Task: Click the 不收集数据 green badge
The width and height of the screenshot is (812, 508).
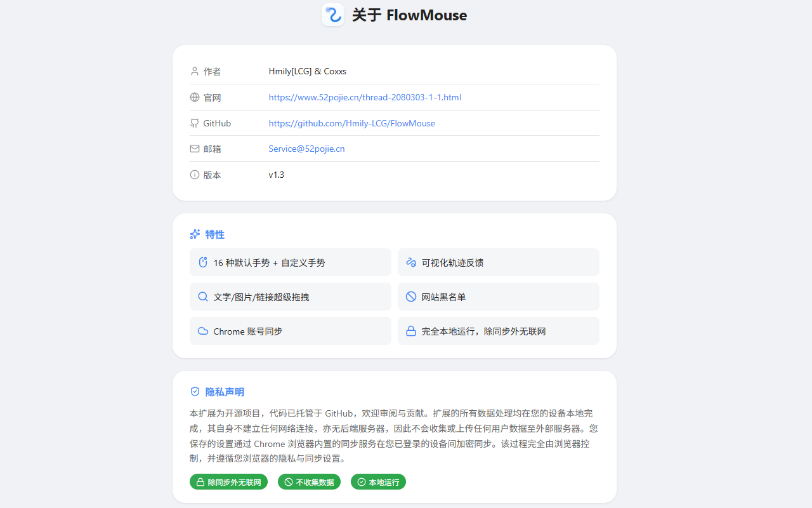Action: (x=309, y=482)
